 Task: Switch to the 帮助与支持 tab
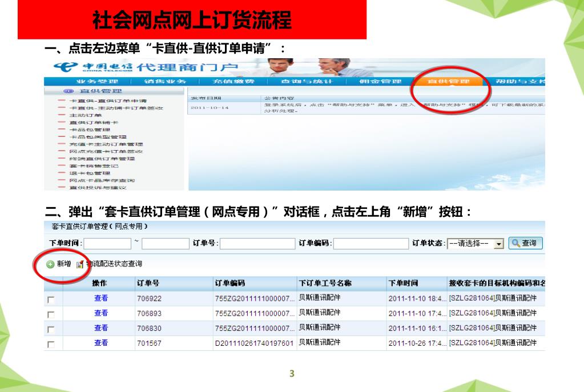[520, 81]
